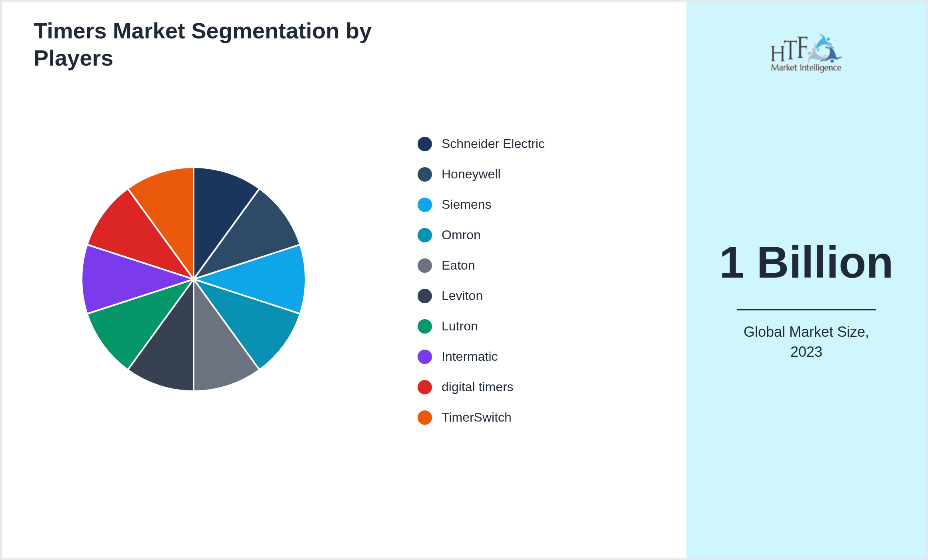Viewport: 928px width, 560px height.
Task: Toggle the Schneider Electric legend item
Action: [x=481, y=144]
